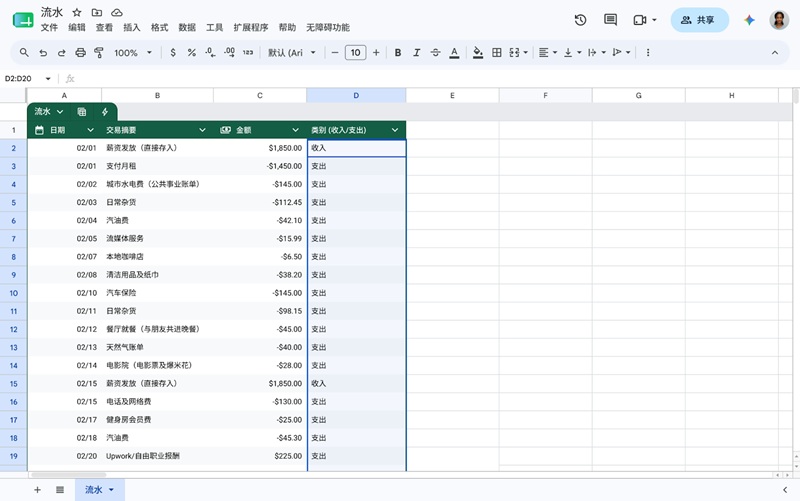The width and height of the screenshot is (800, 501).
Task: Redo the last action
Action: (61, 53)
